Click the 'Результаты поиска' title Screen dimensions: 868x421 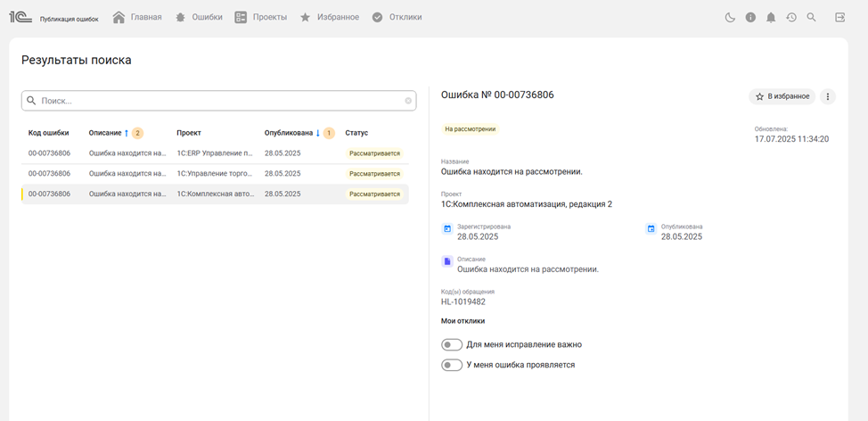click(77, 61)
